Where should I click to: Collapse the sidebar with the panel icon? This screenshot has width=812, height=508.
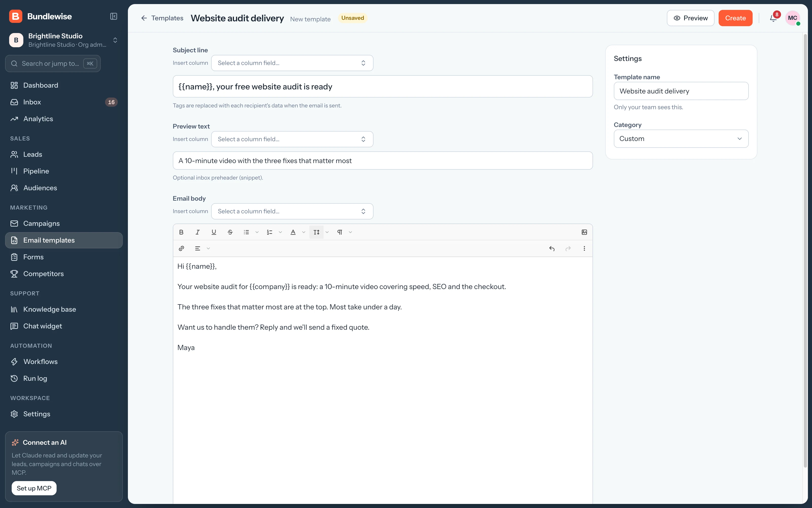pos(114,17)
